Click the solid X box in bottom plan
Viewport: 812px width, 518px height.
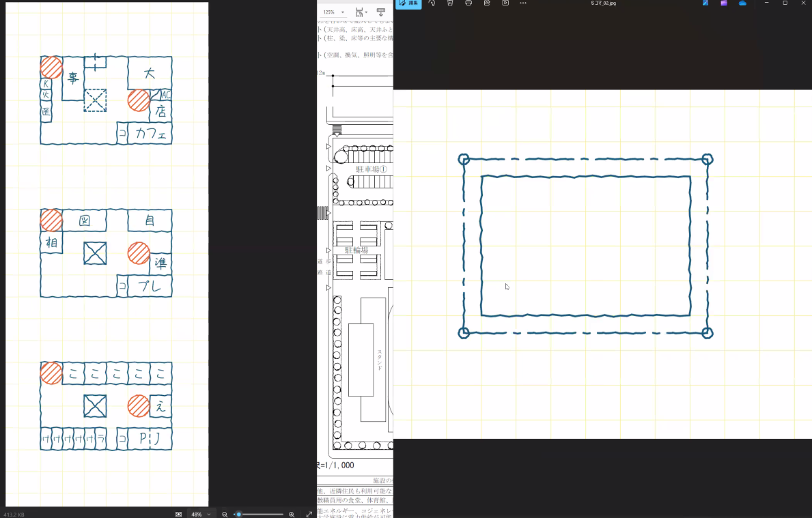[x=96, y=406]
